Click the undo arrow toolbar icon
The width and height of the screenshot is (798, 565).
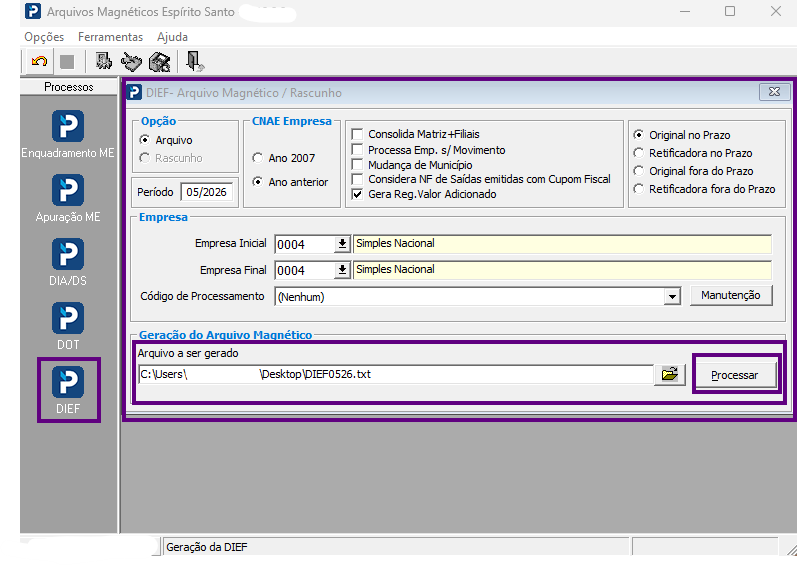pos(39,62)
